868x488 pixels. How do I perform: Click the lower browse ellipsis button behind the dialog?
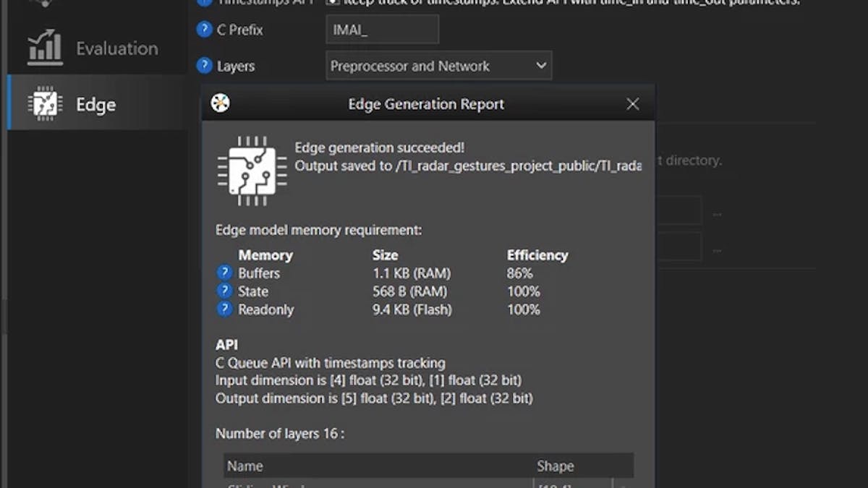point(717,250)
